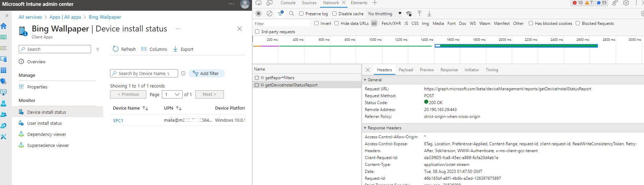This screenshot has height=185, width=644.
Task: Click Import HAR upload arrow icon
Action: pos(419,13)
